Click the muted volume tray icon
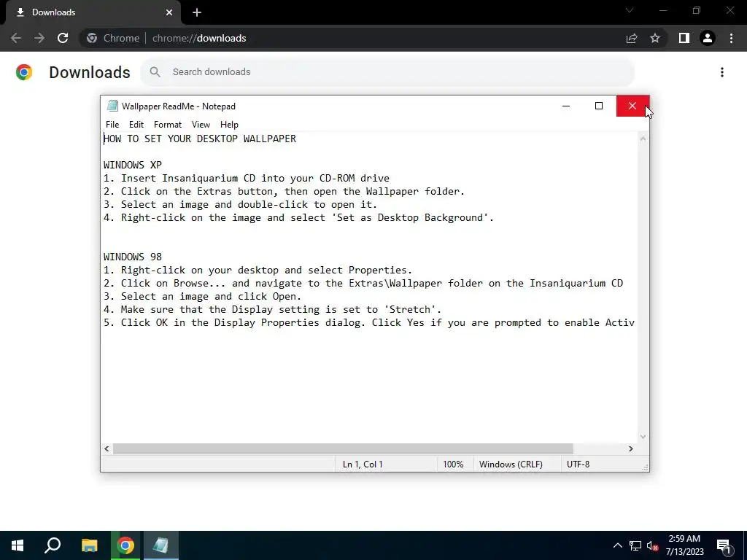Screen dimensions: 747x560 pyautogui.click(x=653, y=545)
